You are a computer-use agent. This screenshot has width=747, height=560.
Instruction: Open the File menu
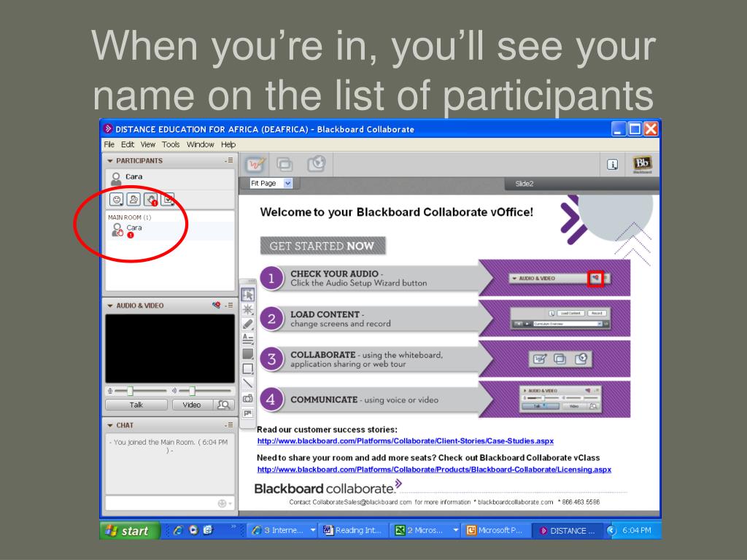point(109,144)
